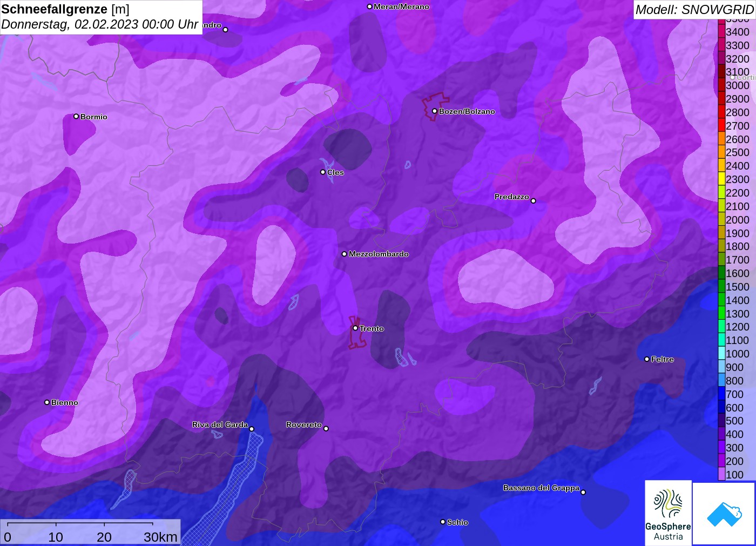Click the Schneefallgrenze [m] title
This screenshot has width=756, height=546.
tap(65, 9)
